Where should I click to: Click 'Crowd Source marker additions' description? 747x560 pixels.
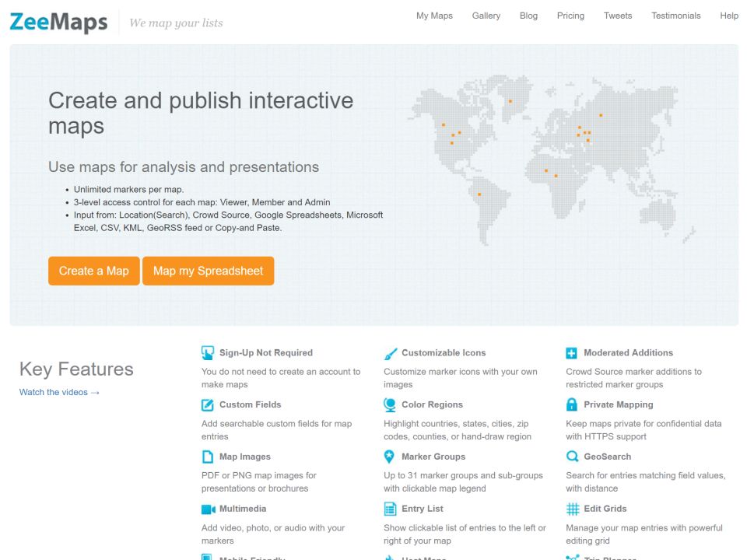pyautogui.click(x=633, y=378)
